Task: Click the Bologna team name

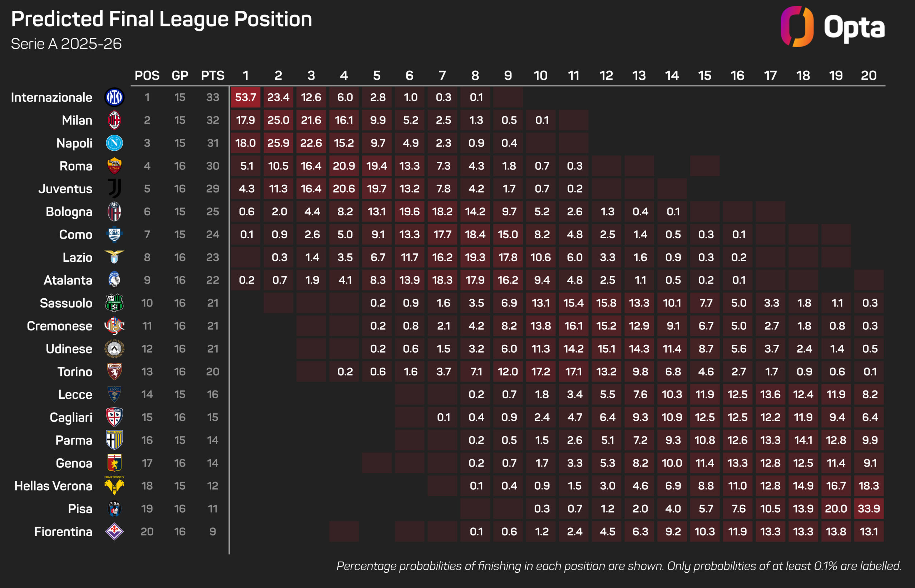Action: pyautogui.click(x=69, y=211)
